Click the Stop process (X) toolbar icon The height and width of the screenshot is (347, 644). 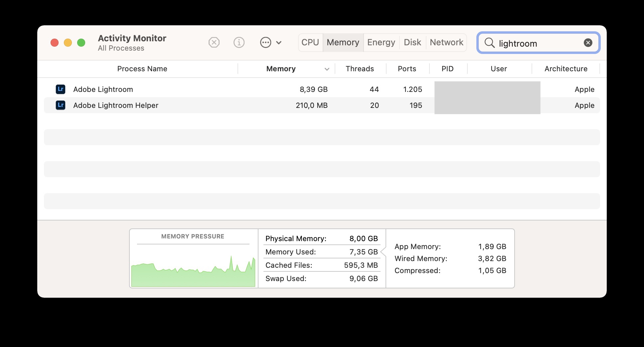point(214,43)
